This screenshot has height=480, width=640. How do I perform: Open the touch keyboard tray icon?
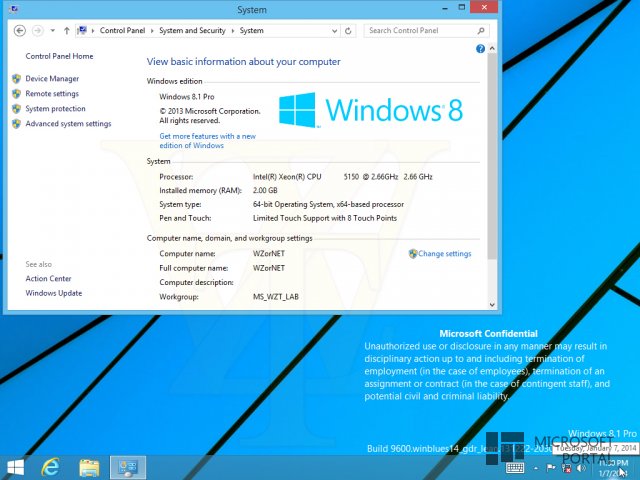tap(515, 468)
